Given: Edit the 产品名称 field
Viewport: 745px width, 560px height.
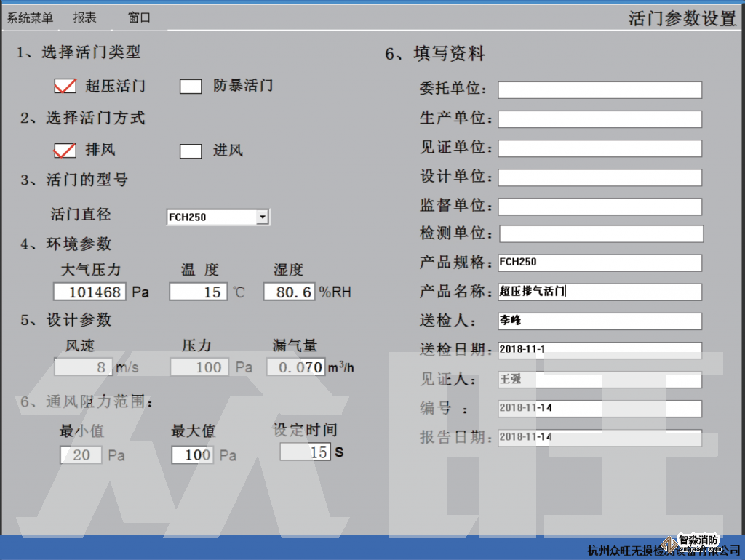Looking at the screenshot, I should click(x=599, y=292).
